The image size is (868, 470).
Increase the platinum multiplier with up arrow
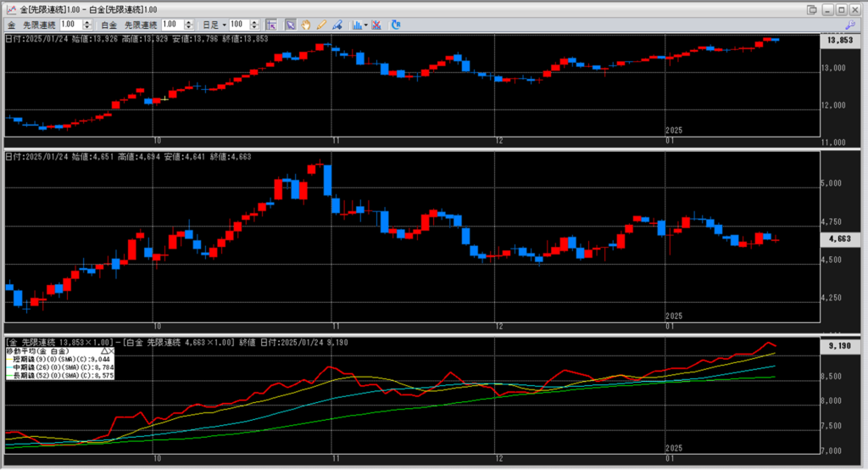coord(189,22)
